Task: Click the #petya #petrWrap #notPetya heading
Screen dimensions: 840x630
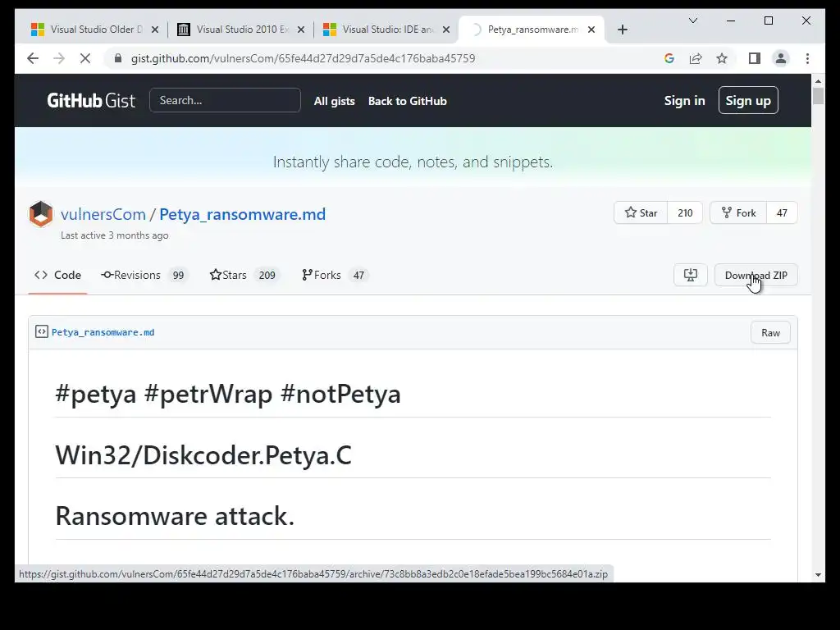Action: pos(228,394)
